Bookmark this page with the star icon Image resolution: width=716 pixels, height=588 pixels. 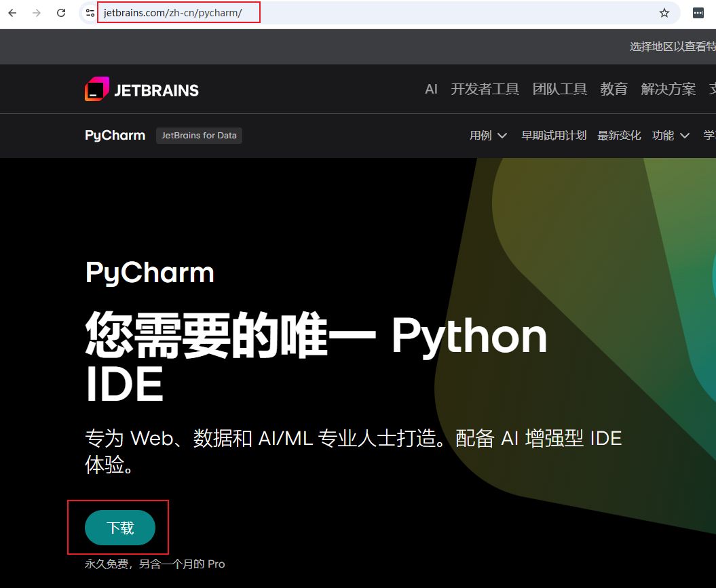click(x=664, y=13)
